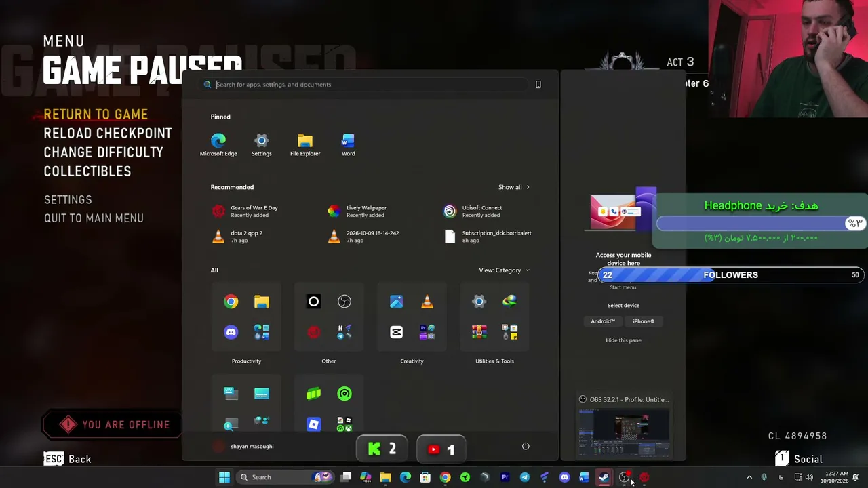Viewport: 868px width, 488px height.
Task: Choose Change Difficulty in pause menu
Action: 104,152
